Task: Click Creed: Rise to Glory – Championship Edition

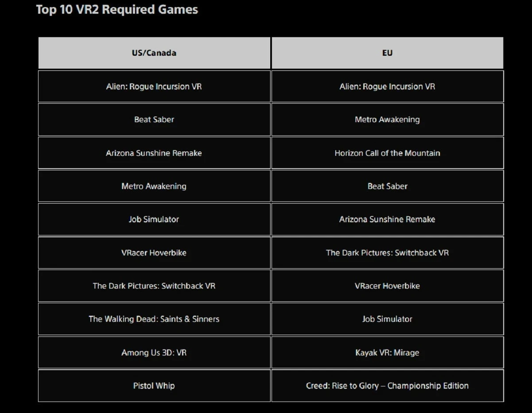Action: tap(387, 386)
